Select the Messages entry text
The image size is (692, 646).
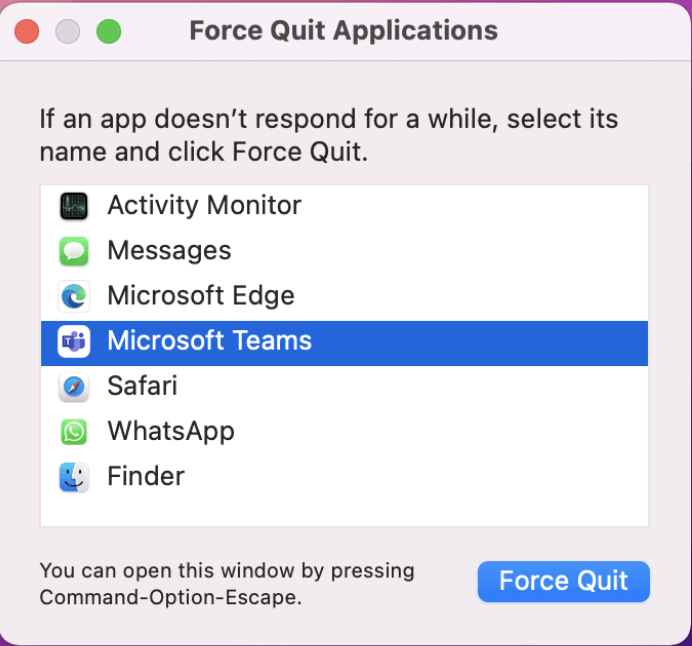pyautogui.click(x=169, y=251)
